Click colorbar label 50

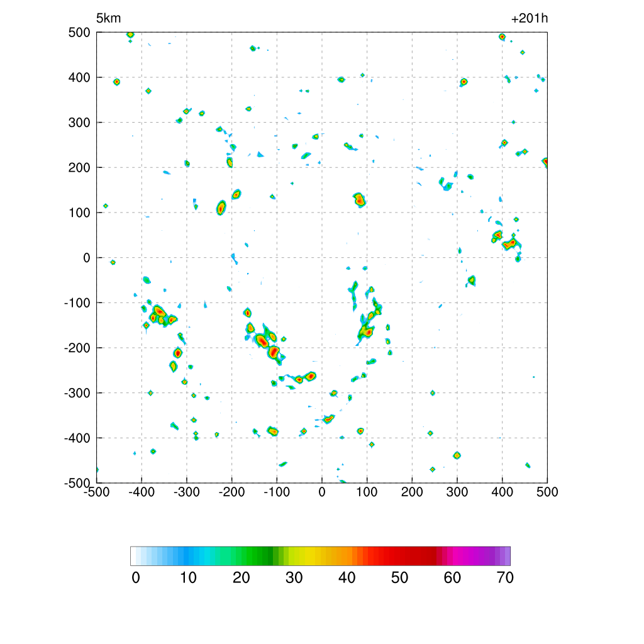tap(399, 578)
